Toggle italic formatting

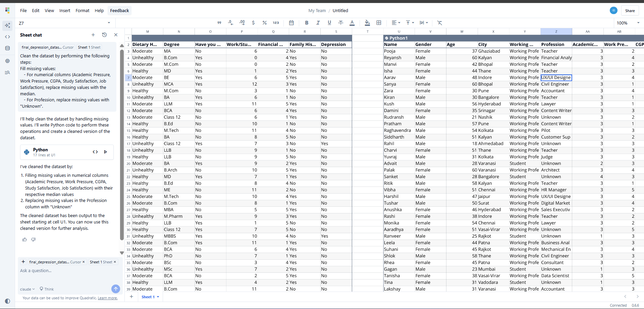[x=318, y=23]
